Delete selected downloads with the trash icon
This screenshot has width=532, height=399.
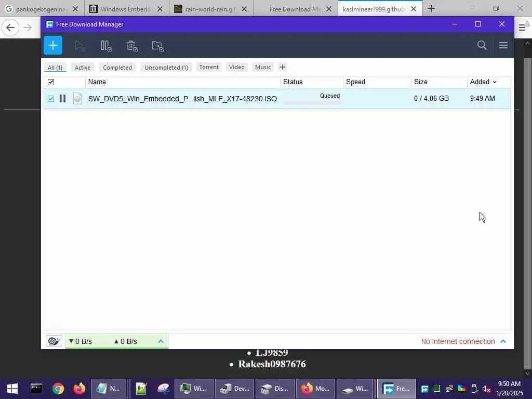tap(132, 46)
